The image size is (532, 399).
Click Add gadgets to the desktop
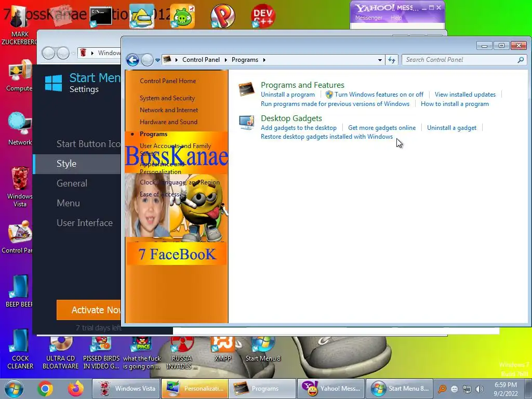299,128
